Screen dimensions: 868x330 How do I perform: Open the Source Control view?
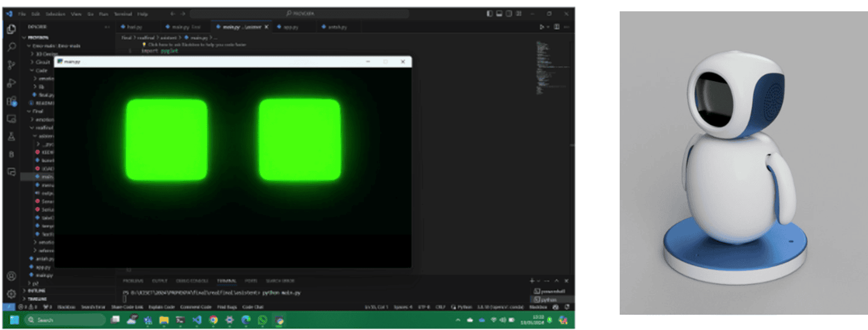click(11, 65)
